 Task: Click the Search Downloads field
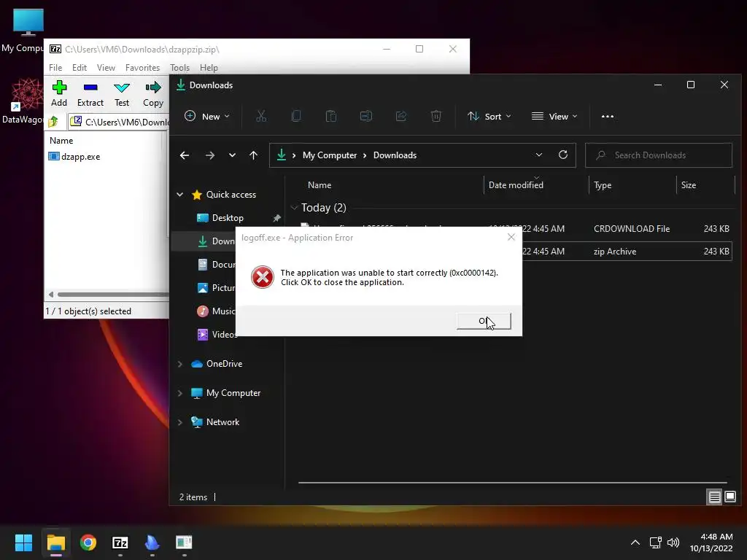(x=659, y=155)
